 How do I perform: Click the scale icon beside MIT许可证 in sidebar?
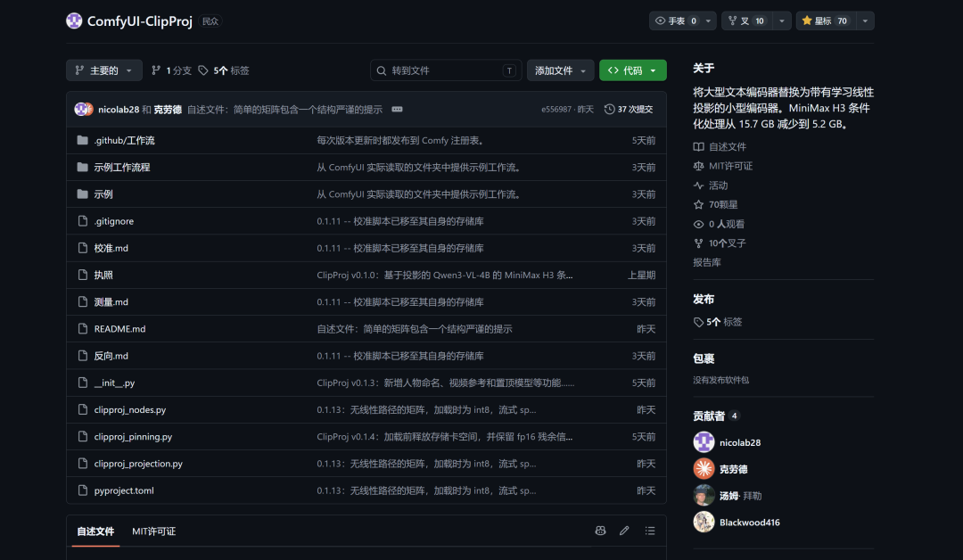pos(698,166)
